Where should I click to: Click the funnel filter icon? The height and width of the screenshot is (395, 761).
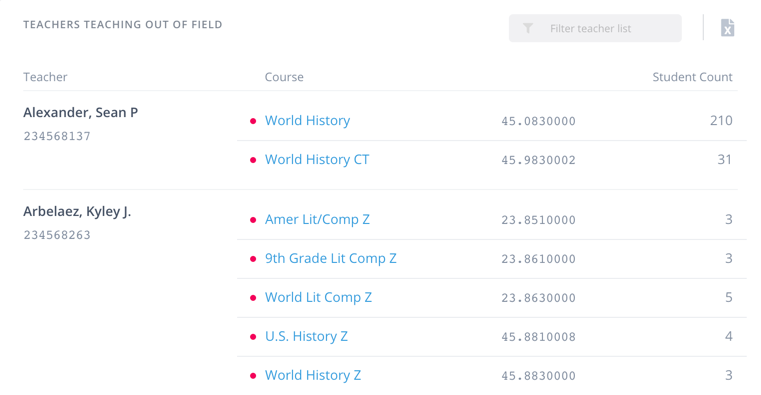point(528,28)
